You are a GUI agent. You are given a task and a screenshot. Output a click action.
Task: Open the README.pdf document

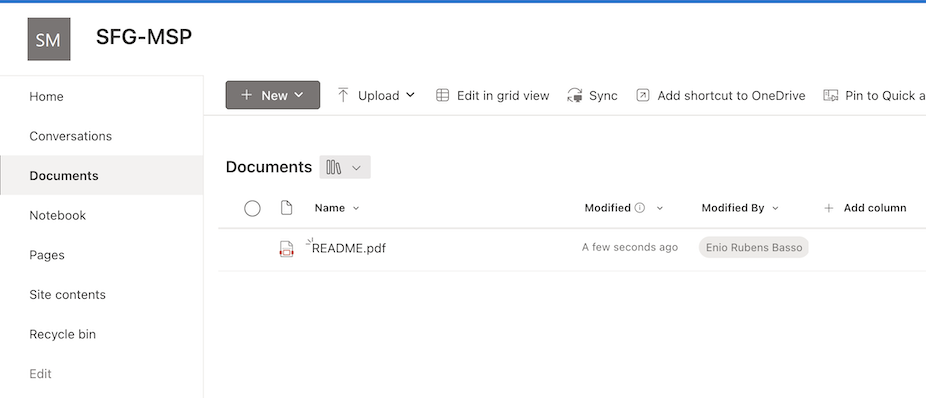coord(348,249)
